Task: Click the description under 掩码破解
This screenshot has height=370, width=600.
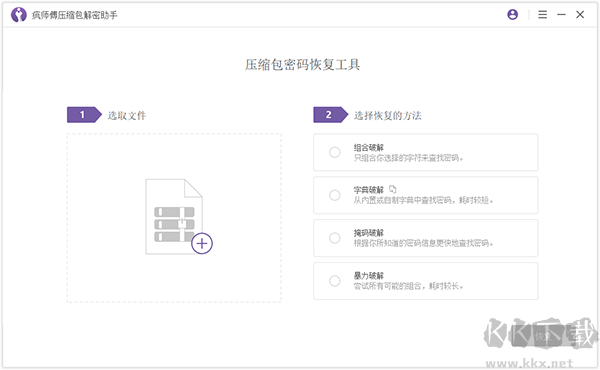Action: (423, 243)
